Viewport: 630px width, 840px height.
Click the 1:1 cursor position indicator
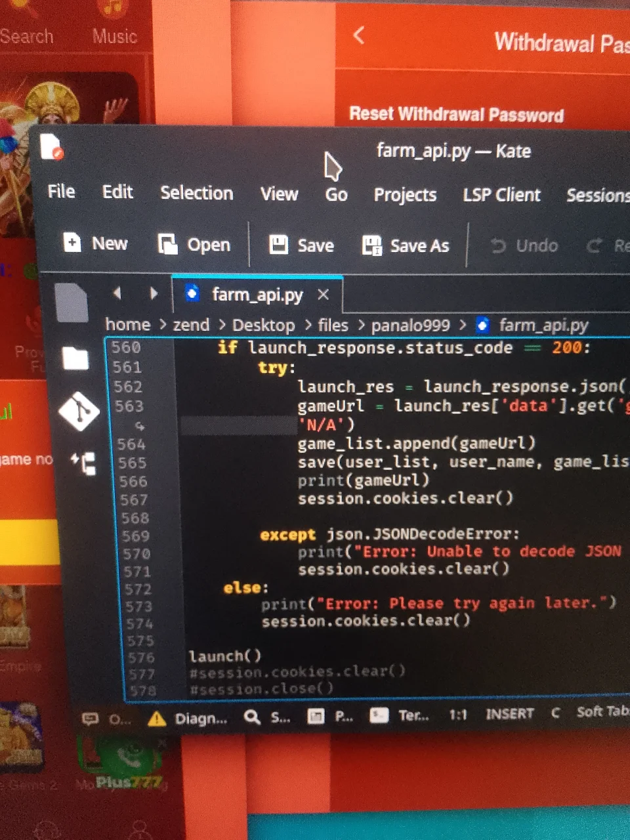(x=457, y=714)
